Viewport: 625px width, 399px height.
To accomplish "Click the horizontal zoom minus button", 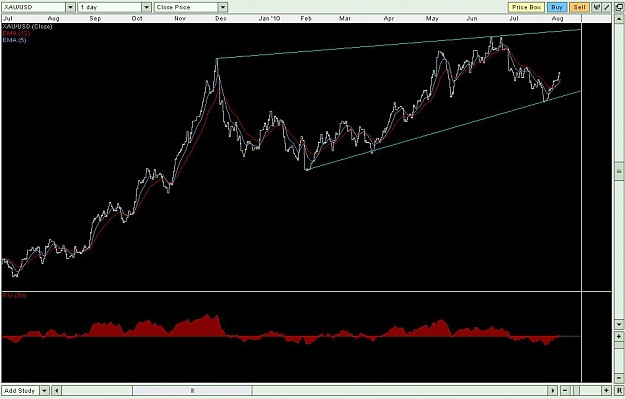I will coord(565,391).
